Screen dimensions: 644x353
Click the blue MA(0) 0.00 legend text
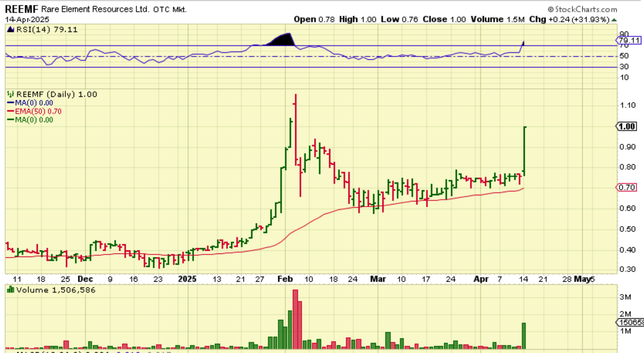point(34,103)
